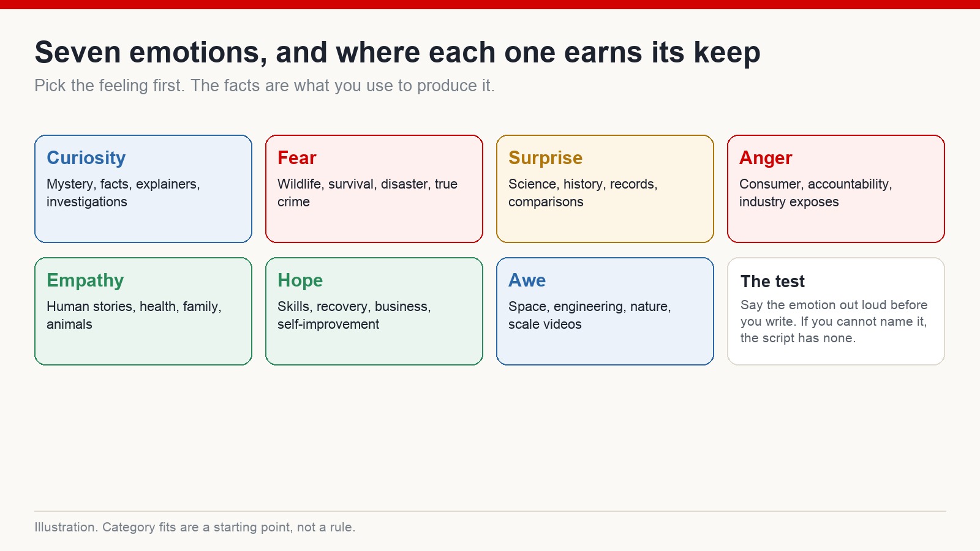Click the red bar atop the slide
Image resolution: width=980 pixels, height=551 pixels.
point(490,4)
